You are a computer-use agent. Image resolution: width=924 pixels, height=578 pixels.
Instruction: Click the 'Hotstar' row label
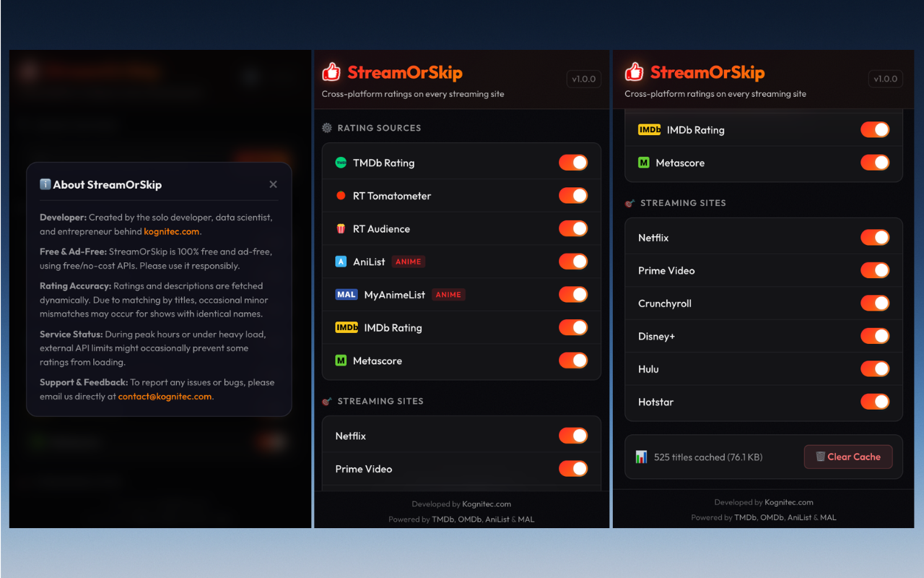(655, 402)
